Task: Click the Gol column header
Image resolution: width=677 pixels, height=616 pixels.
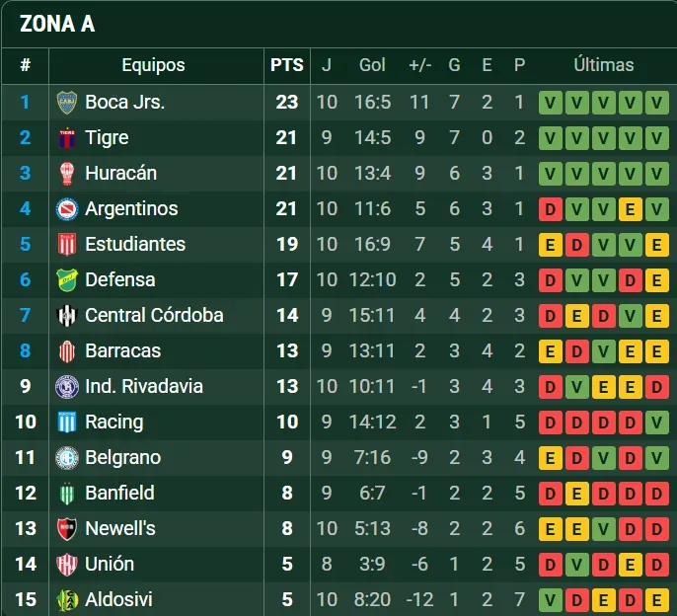Action: pos(372,65)
